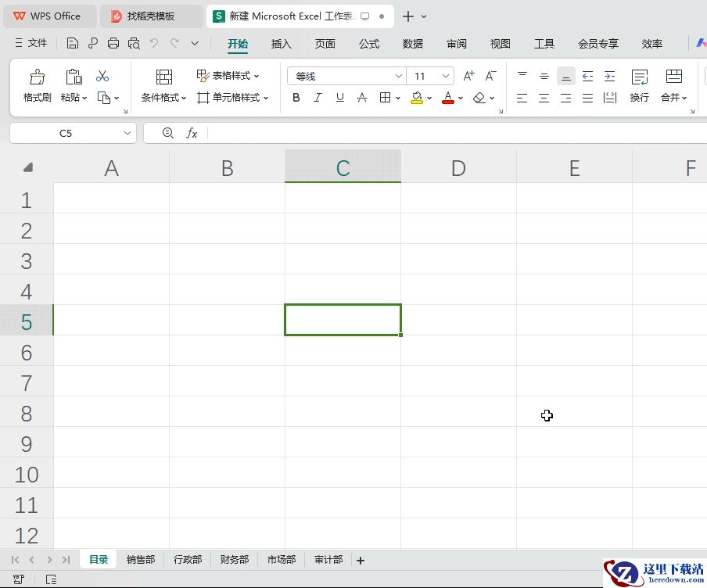Expand fill color dropdown arrow
The width and height of the screenshot is (707, 588).
[x=429, y=98]
